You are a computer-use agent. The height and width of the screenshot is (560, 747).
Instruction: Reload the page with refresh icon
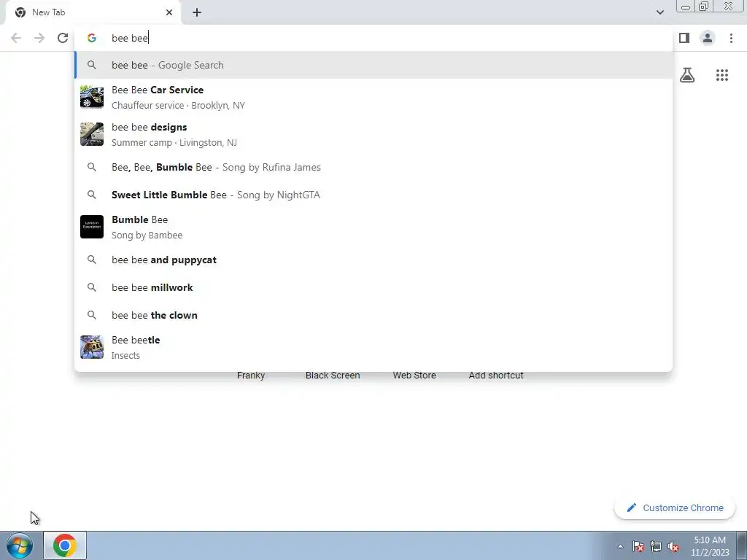click(63, 38)
